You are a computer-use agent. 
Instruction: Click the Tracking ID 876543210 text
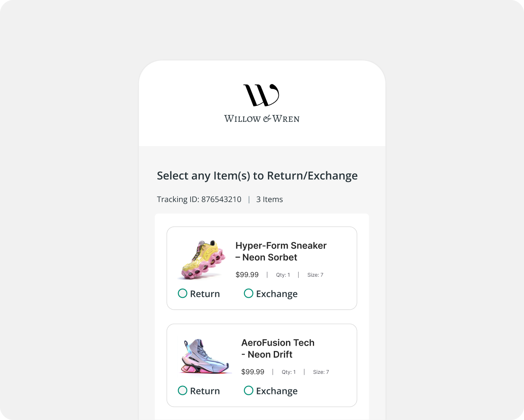click(199, 199)
